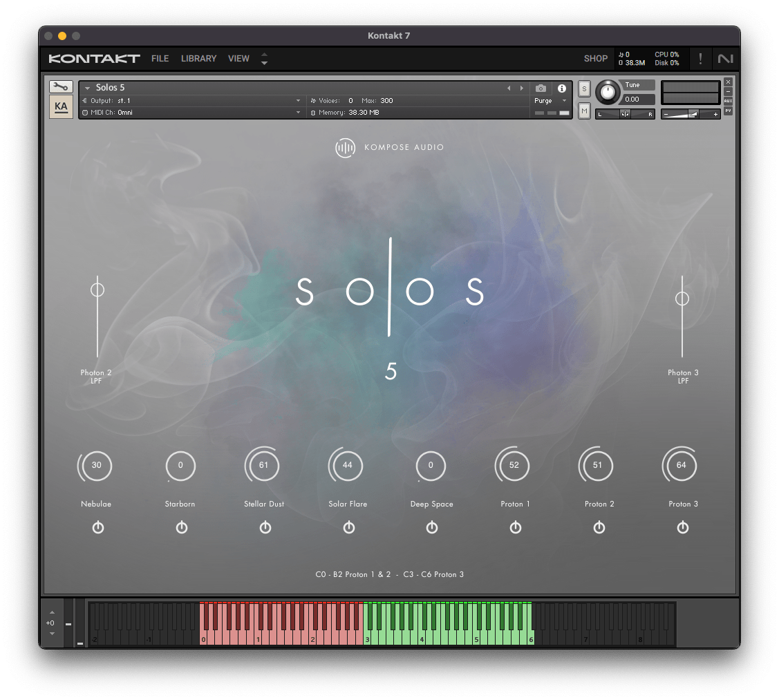Open the LIBRARY menu
Screen dimensions: 779x700
click(198, 59)
